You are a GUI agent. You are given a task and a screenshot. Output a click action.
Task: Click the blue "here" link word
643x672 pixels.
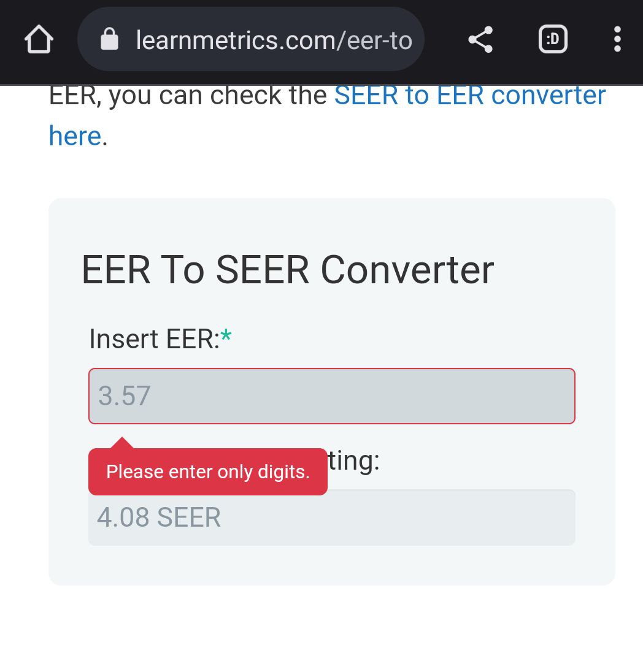coord(75,136)
